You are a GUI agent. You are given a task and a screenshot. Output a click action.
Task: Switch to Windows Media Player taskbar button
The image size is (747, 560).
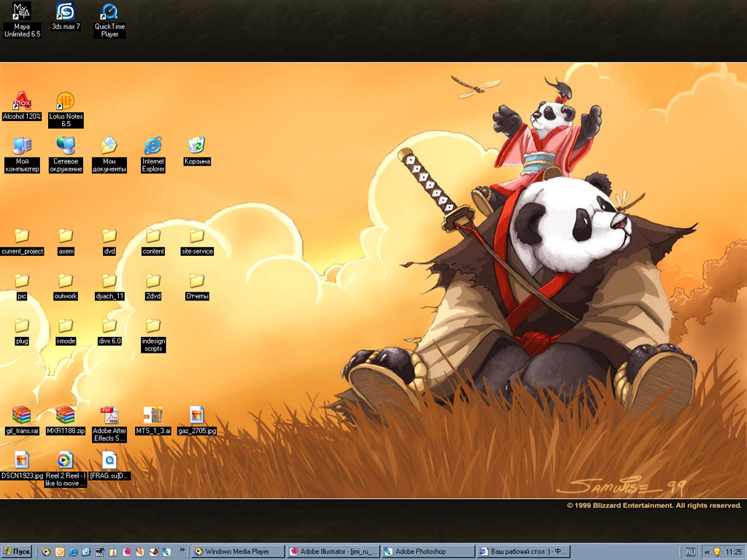(x=238, y=552)
